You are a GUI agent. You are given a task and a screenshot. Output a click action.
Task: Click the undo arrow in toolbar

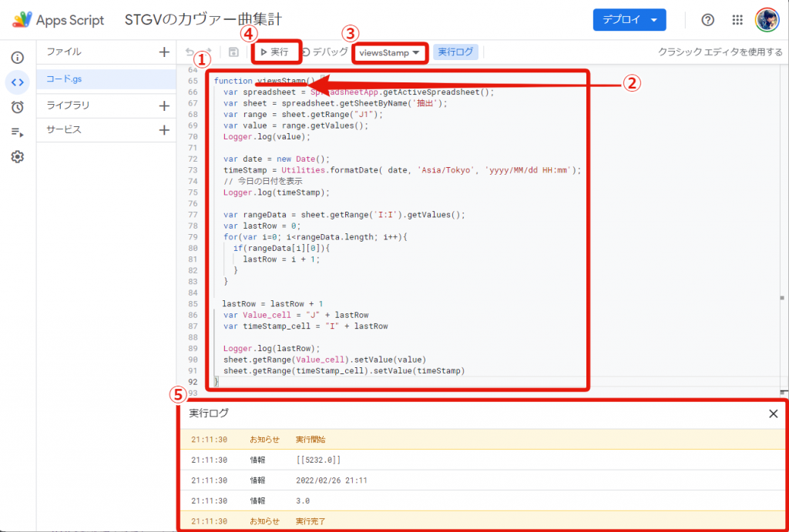tap(190, 52)
